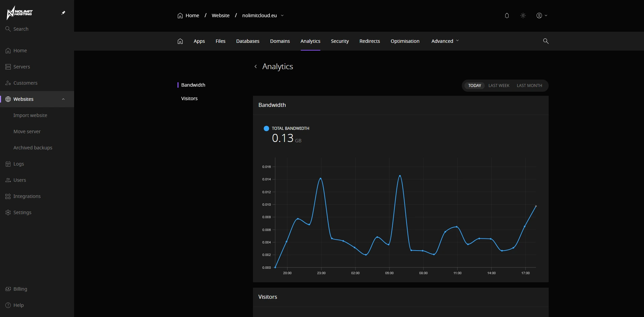Open Archived backups page
Image resolution: width=644 pixels, height=317 pixels.
(33, 148)
